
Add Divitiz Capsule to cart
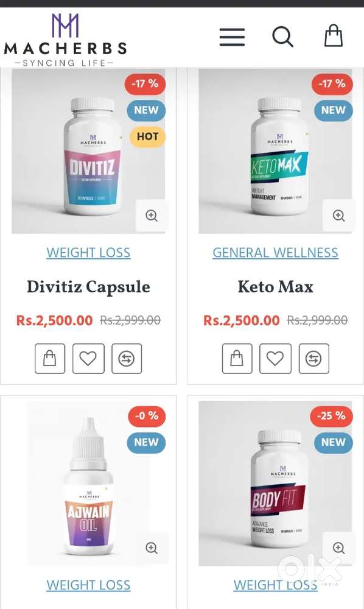pyautogui.click(x=50, y=359)
